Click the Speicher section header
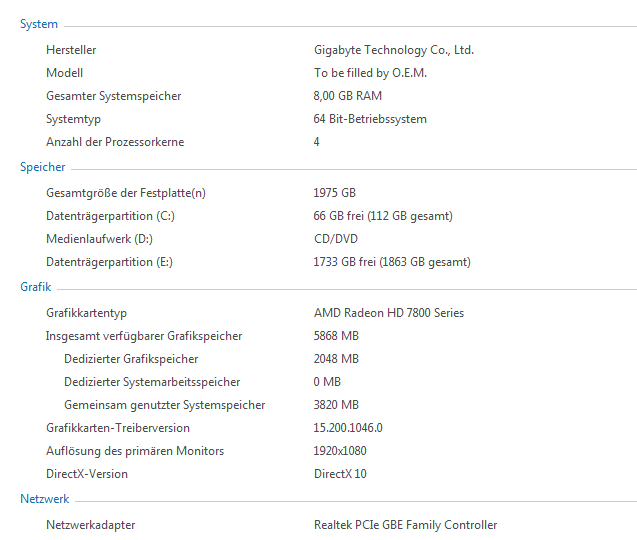 (x=43, y=167)
